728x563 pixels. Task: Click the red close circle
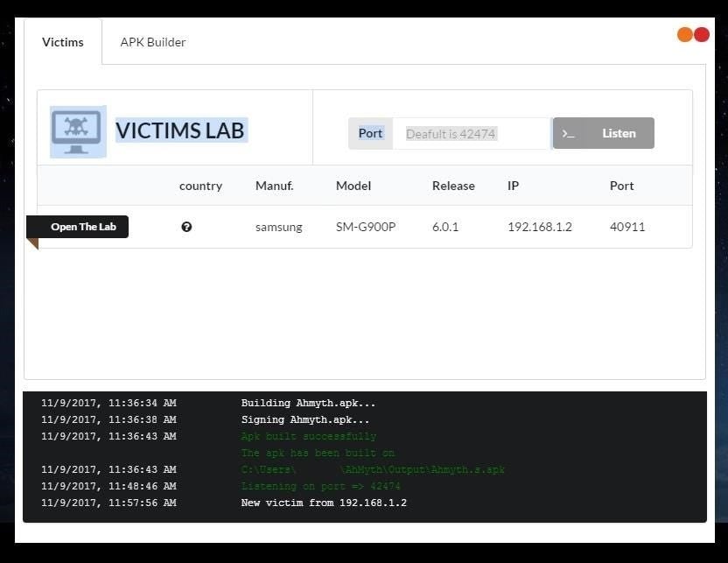[x=702, y=35]
